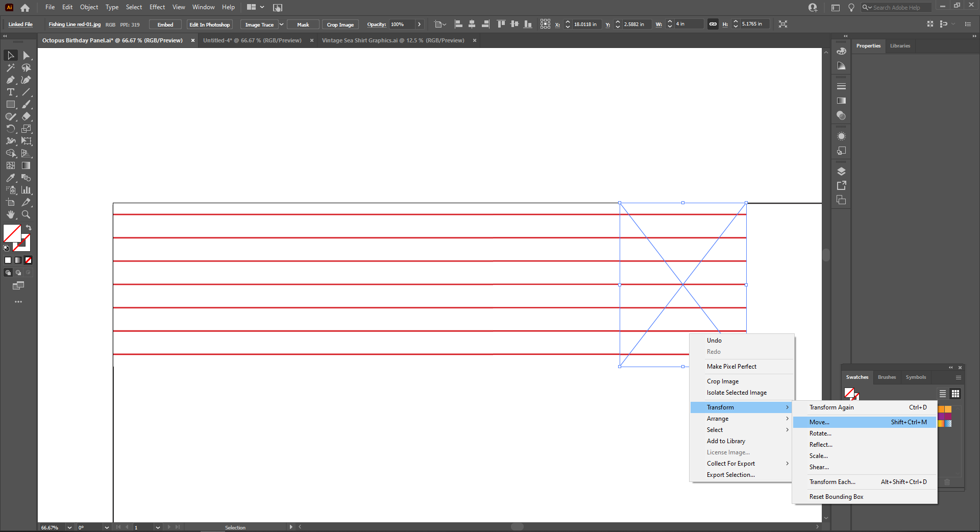This screenshot has width=980, height=532.
Task: Open the rotate view angle dropdown
Action: 107,527
